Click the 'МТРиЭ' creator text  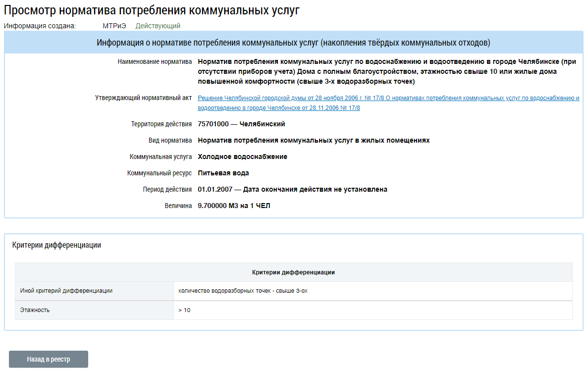[114, 26]
